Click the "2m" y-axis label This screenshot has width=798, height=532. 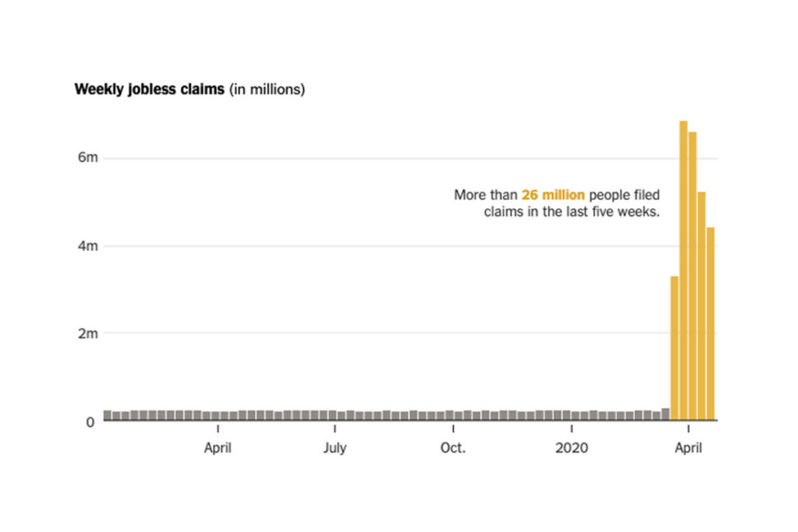[87, 334]
